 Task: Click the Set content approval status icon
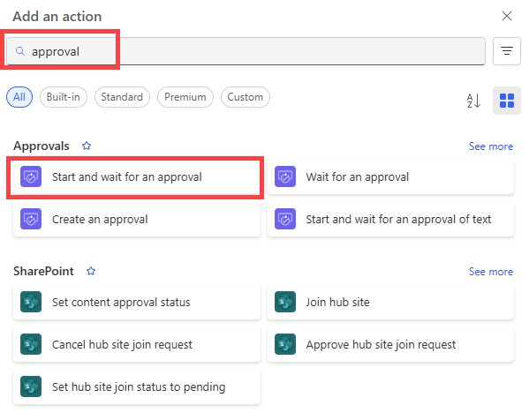pyautogui.click(x=31, y=302)
